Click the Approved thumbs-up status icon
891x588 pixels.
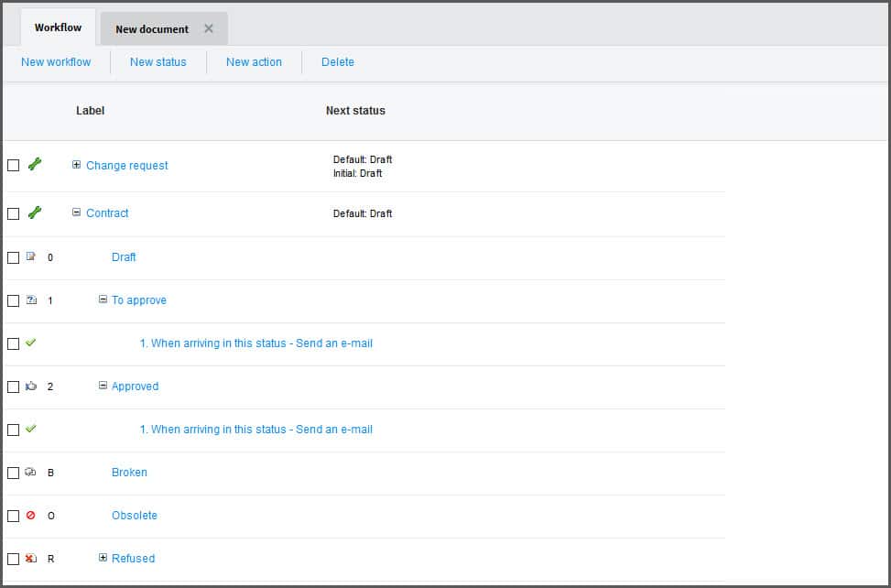pyautogui.click(x=31, y=387)
